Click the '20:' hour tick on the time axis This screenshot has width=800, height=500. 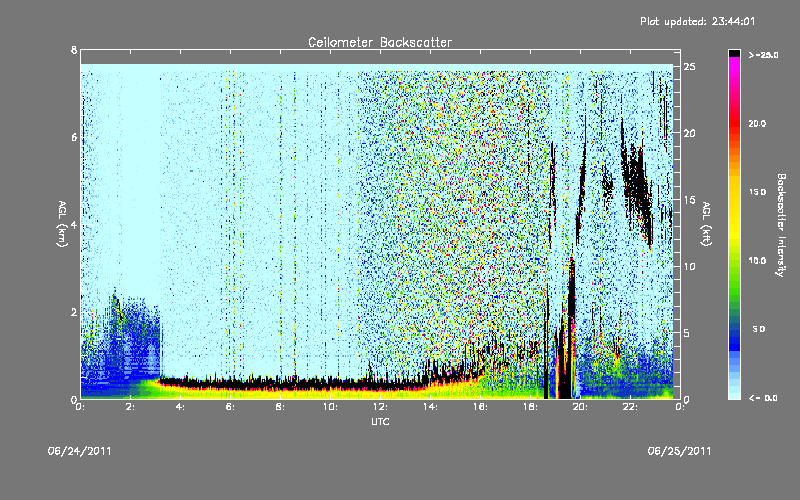click(580, 407)
